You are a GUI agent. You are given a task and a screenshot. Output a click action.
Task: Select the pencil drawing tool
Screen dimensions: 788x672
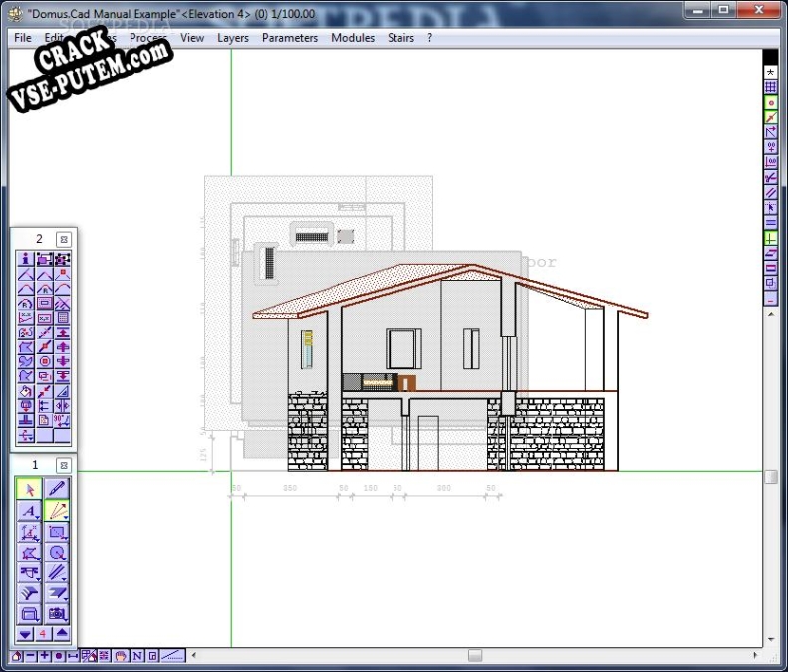pos(58,488)
